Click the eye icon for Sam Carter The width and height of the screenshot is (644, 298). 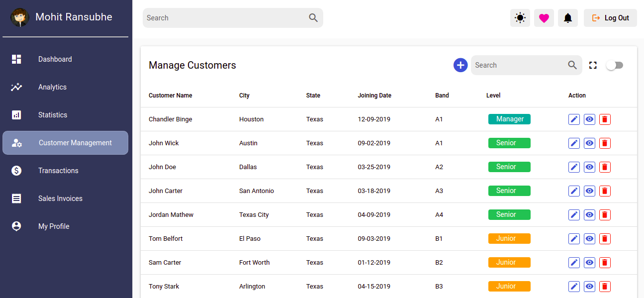pyautogui.click(x=589, y=263)
